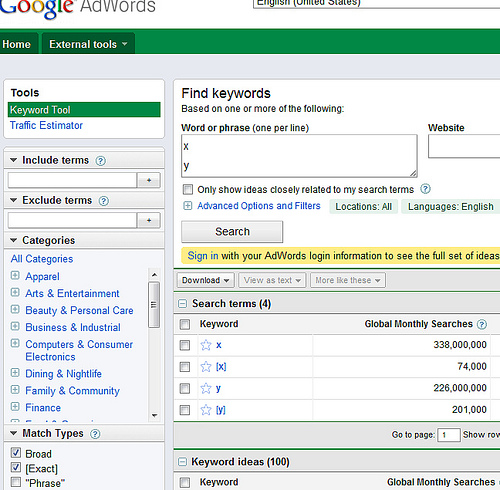500x490 pixels.
Task: Expand Beauty & Personal Care plus icon
Action: click(15, 309)
